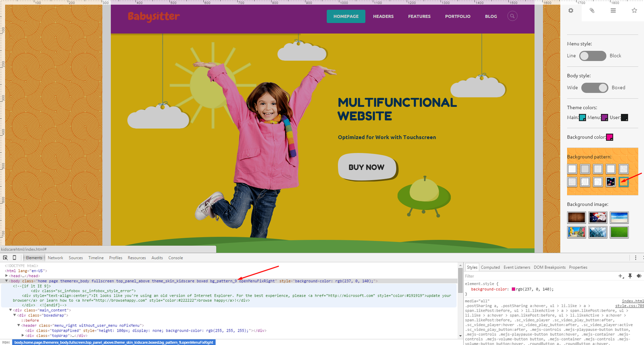Screen dimensions: 644x345
Task: Expand the topWrap div node
Action: (23, 335)
